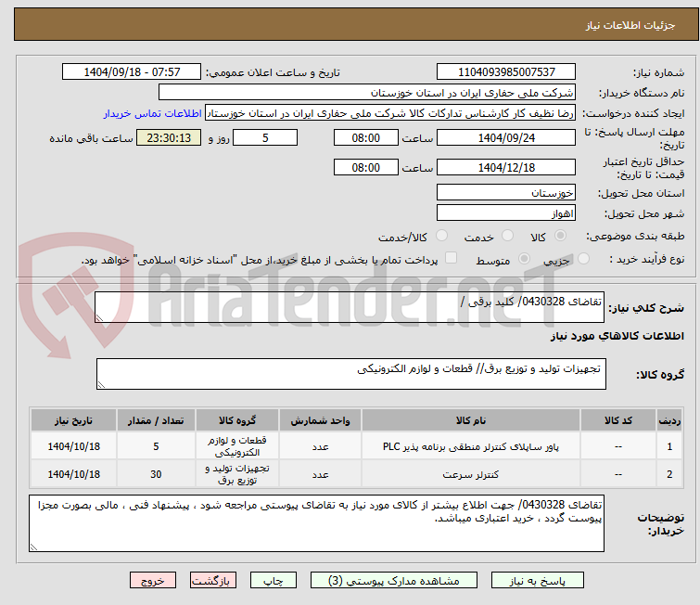Select the کالا/خدمت radio button
Viewport: 700px width, 605px height.
(442, 236)
